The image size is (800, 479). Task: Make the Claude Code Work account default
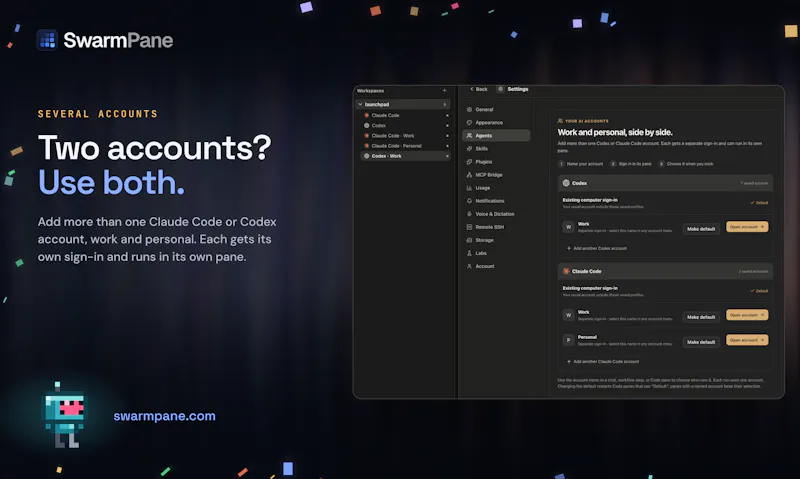[x=701, y=317]
